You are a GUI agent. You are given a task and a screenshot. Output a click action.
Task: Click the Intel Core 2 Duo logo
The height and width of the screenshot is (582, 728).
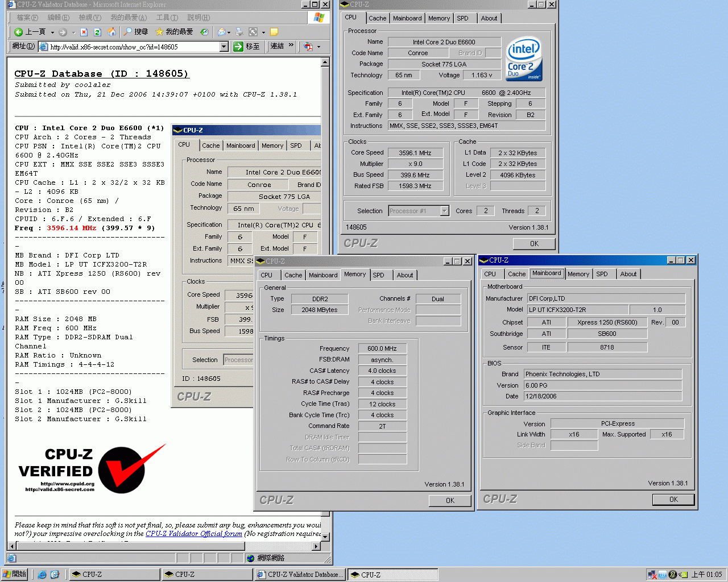[x=524, y=59]
